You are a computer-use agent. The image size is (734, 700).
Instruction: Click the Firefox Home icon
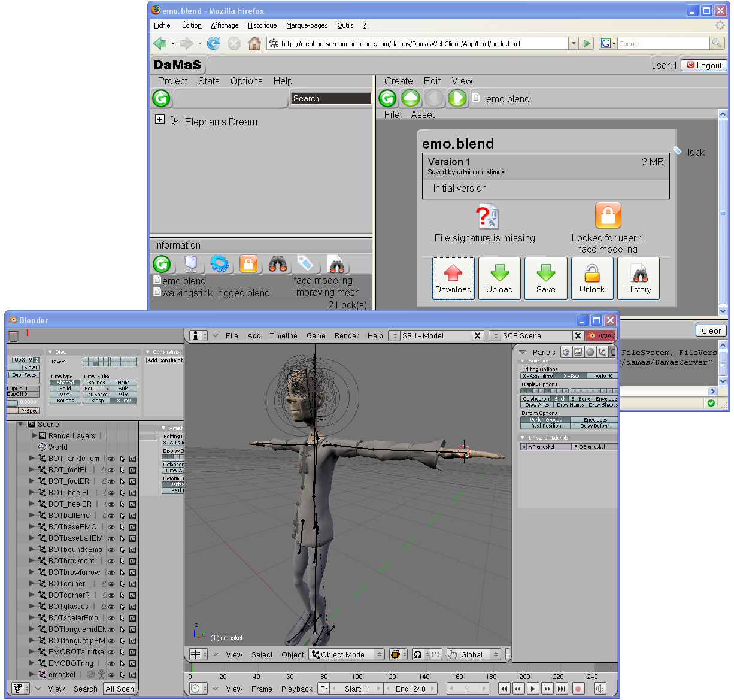coord(254,43)
